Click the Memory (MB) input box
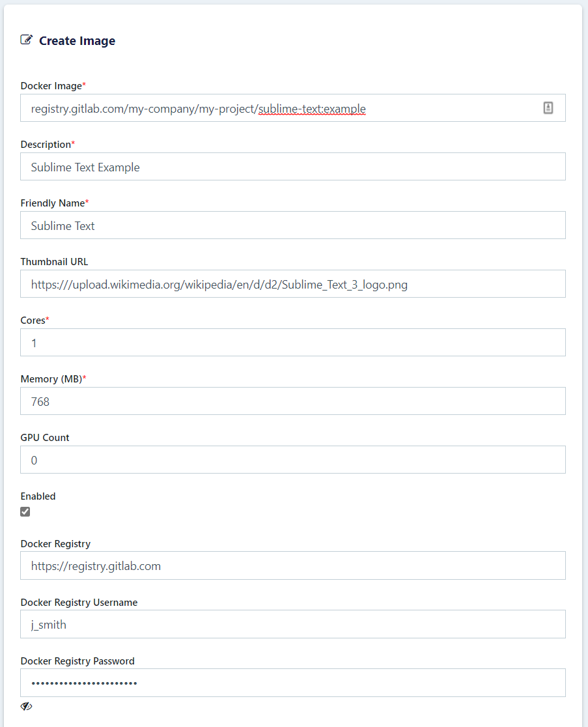 pyautogui.click(x=293, y=401)
